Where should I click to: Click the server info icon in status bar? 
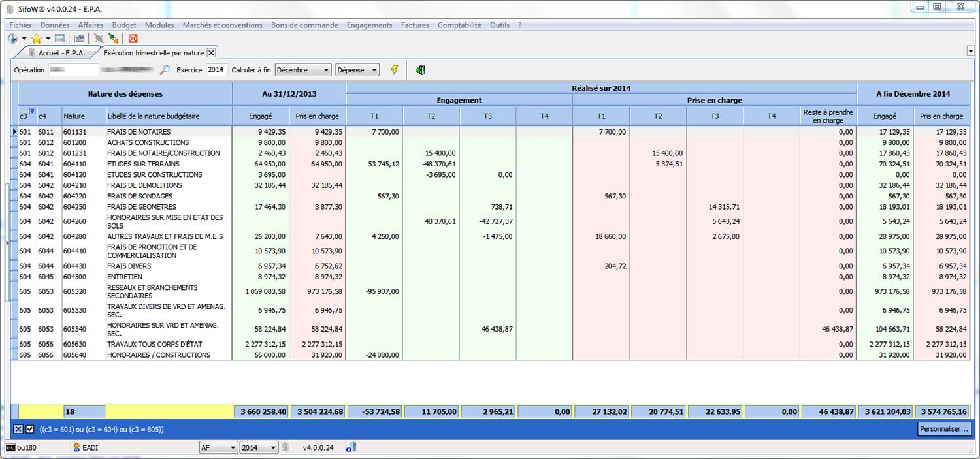(x=351, y=447)
